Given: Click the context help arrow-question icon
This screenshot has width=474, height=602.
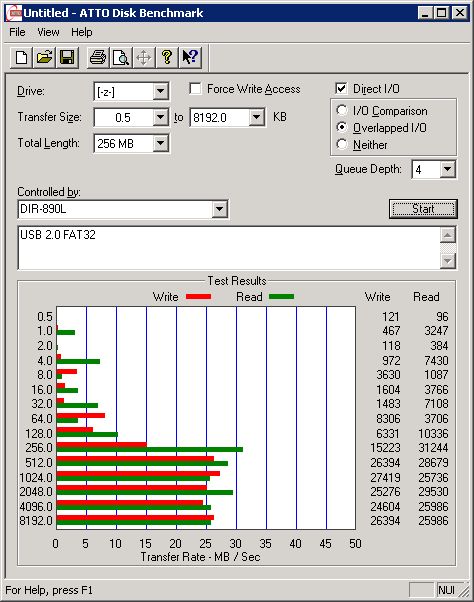Looking at the screenshot, I should (190, 58).
